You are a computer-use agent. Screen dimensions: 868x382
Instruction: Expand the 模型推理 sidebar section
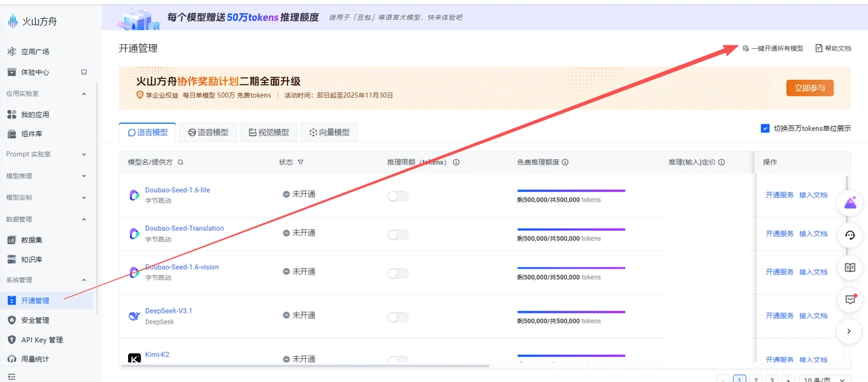pyautogui.click(x=47, y=176)
